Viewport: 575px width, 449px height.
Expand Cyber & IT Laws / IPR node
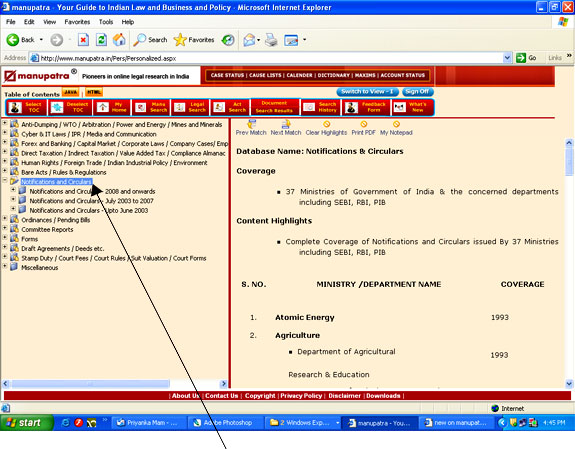point(5,132)
